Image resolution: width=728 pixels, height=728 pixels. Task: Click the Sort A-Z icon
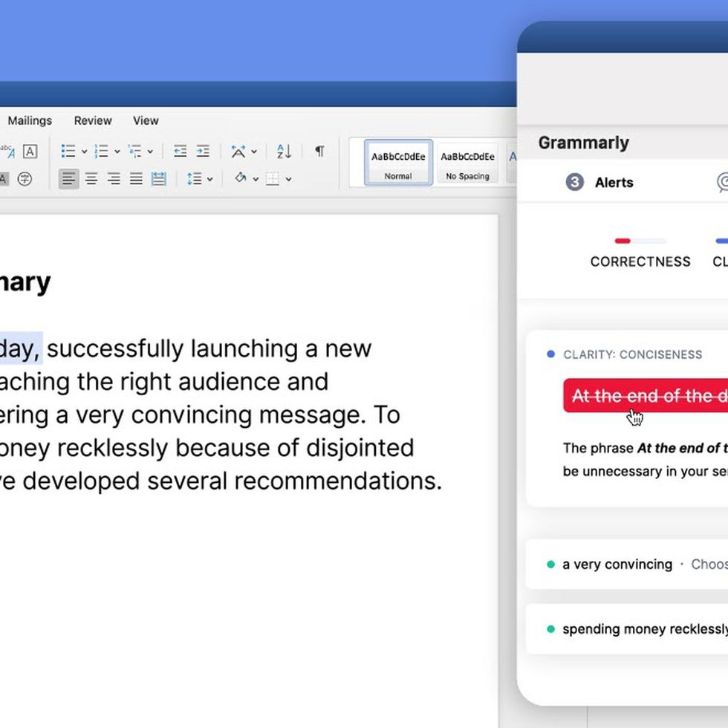pyautogui.click(x=282, y=151)
